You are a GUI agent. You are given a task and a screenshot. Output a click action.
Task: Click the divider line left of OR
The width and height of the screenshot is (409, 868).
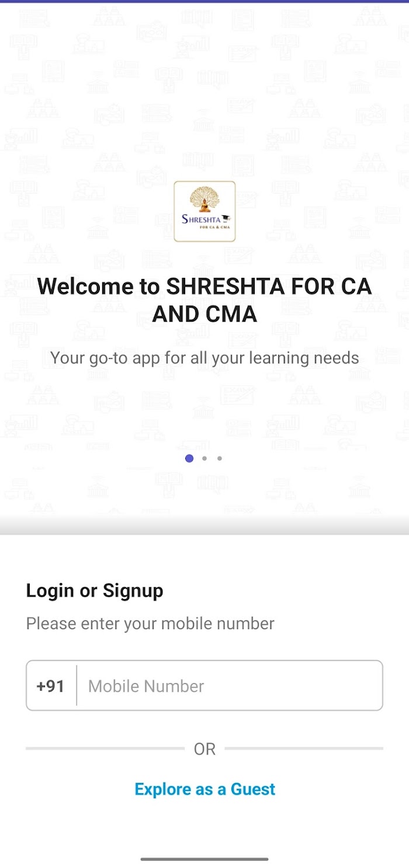point(105,748)
